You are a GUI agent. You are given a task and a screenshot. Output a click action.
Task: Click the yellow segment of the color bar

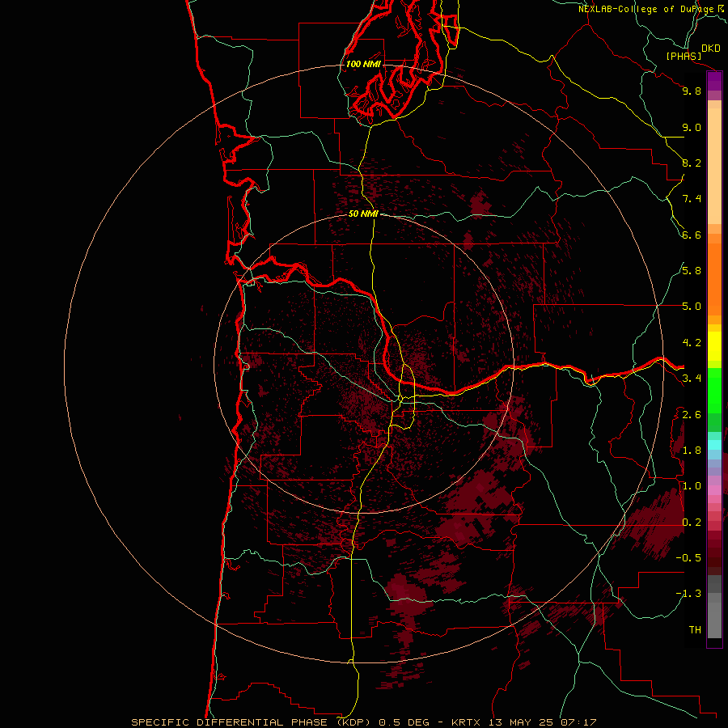[714, 346]
